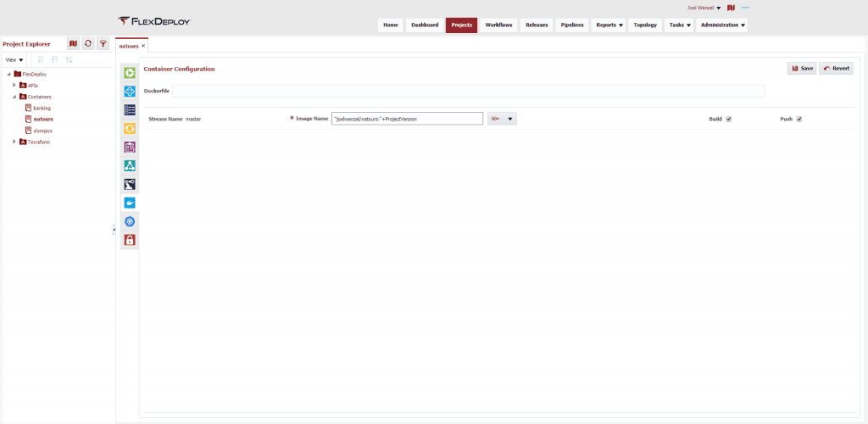Open the yellow refresh-circle sidebar icon

pyautogui.click(x=130, y=128)
